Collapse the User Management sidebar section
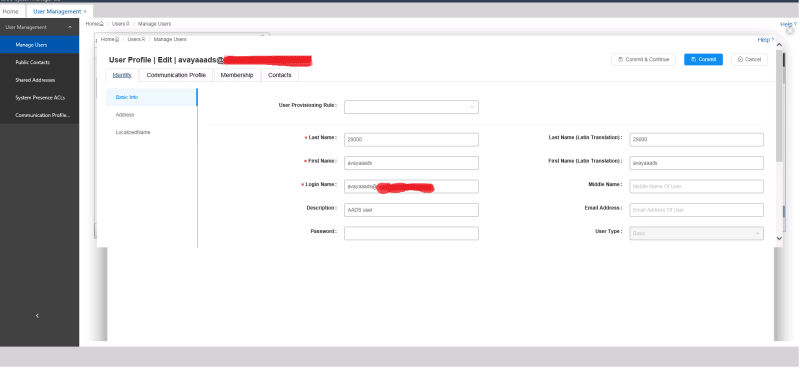The width and height of the screenshot is (800, 368). coord(70,27)
